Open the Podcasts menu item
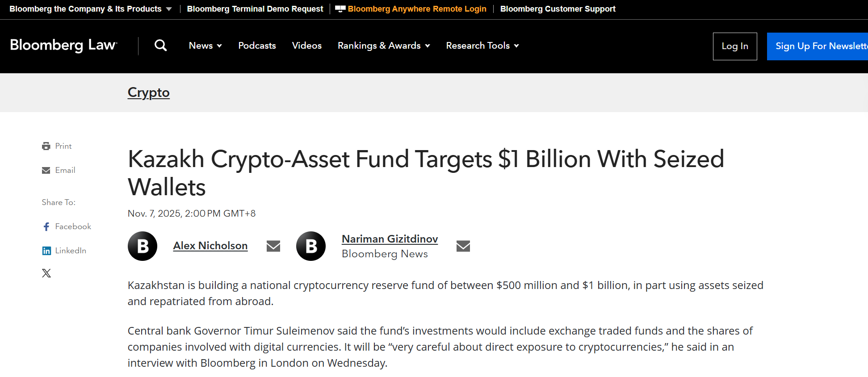The image size is (868, 377). click(257, 46)
